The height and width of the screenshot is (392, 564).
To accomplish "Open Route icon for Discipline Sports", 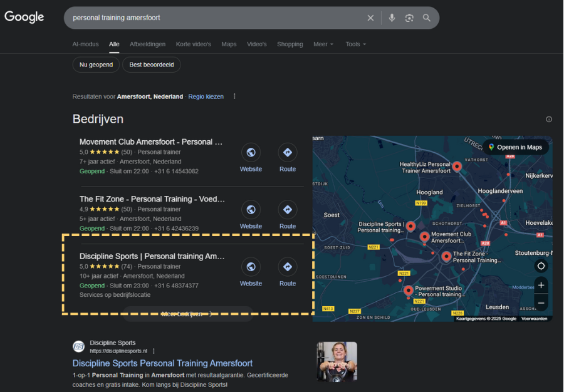I will pyautogui.click(x=288, y=267).
